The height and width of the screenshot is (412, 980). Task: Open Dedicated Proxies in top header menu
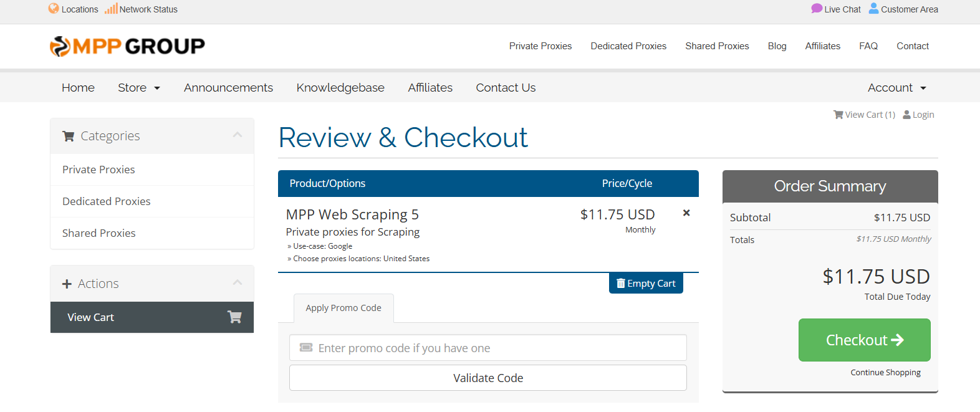(628, 46)
